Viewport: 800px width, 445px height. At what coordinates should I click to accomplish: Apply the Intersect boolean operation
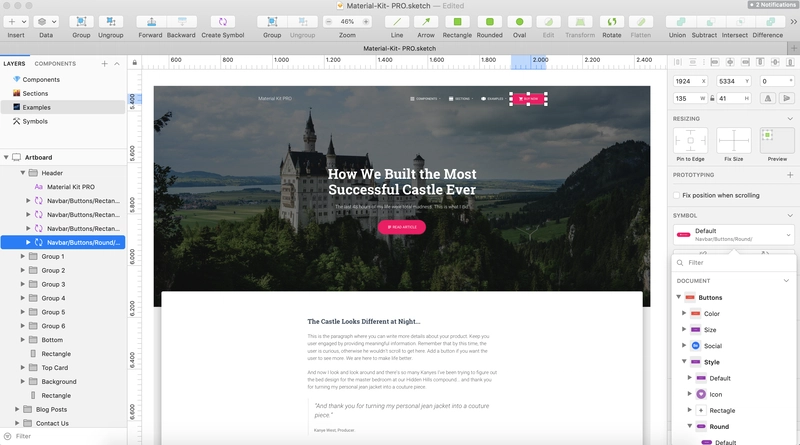pos(740,21)
